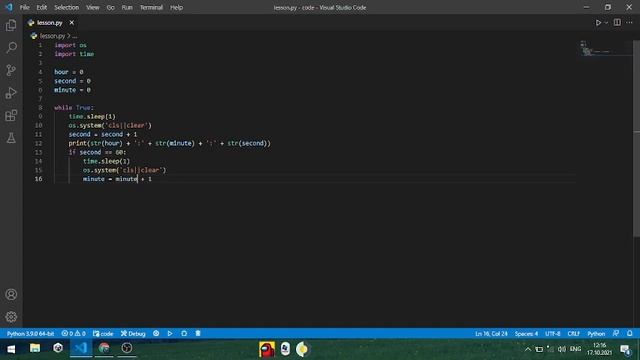Open the Terminal menu
640x360 pixels.
[x=151, y=7]
